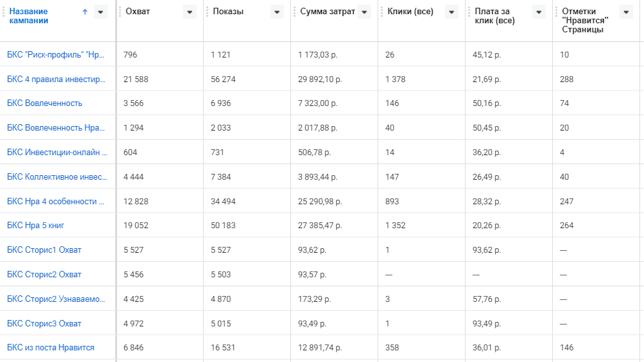
Task: Open the БКС Сторис1 Охват campaign
Action: [44, 250]
